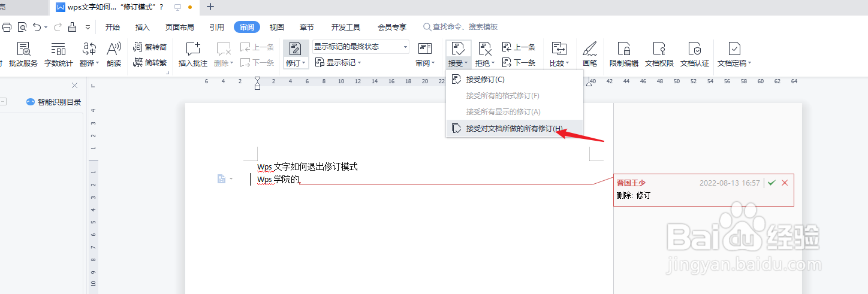Click the paragraph layout icon beside the text
Image resolution: width=868 pixels, height=294 pixels.
pos(221,179)
